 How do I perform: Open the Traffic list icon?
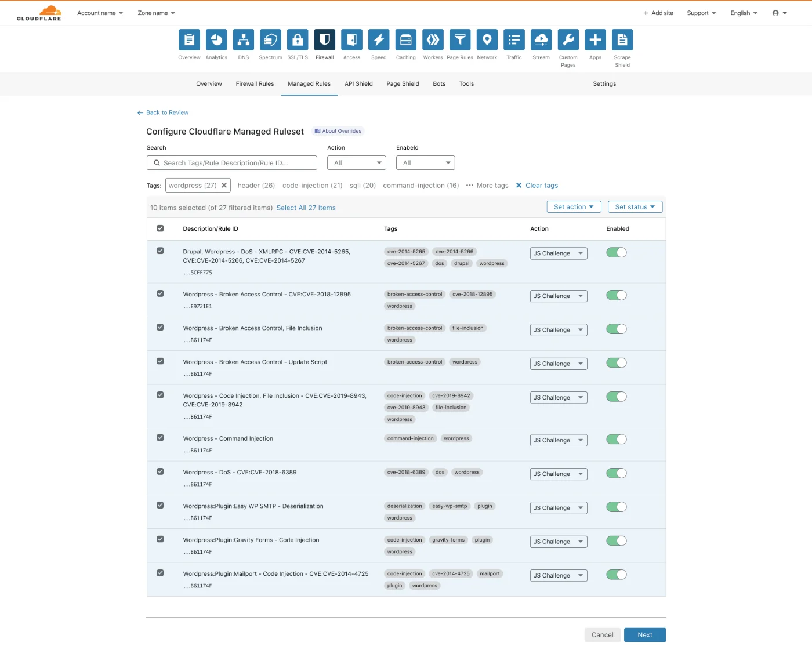(x=514, y=40)
